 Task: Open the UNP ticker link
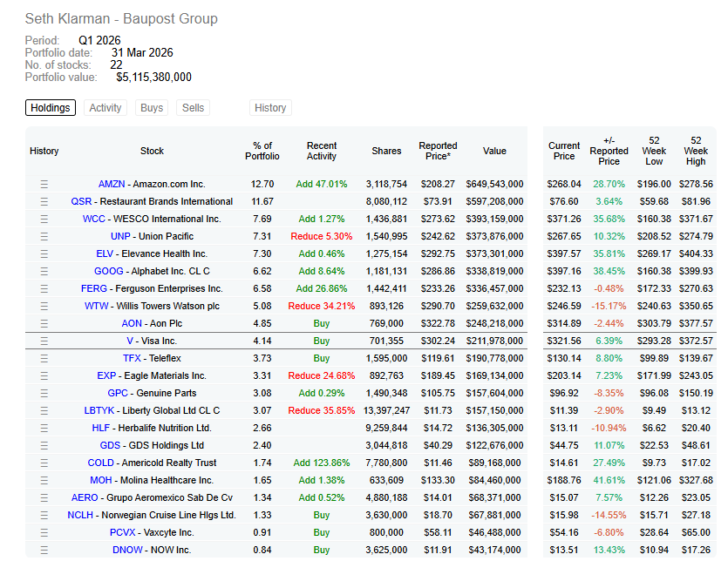coord(120,236)
